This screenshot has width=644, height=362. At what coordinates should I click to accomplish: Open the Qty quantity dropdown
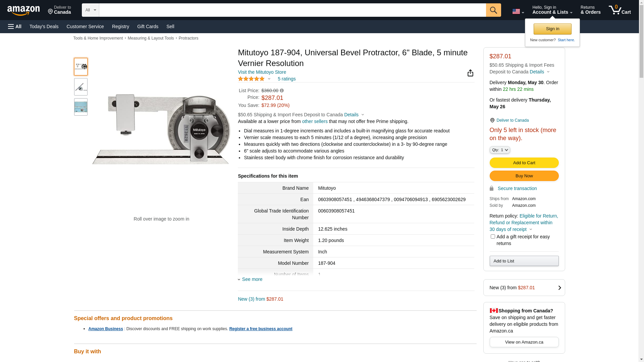500,150
